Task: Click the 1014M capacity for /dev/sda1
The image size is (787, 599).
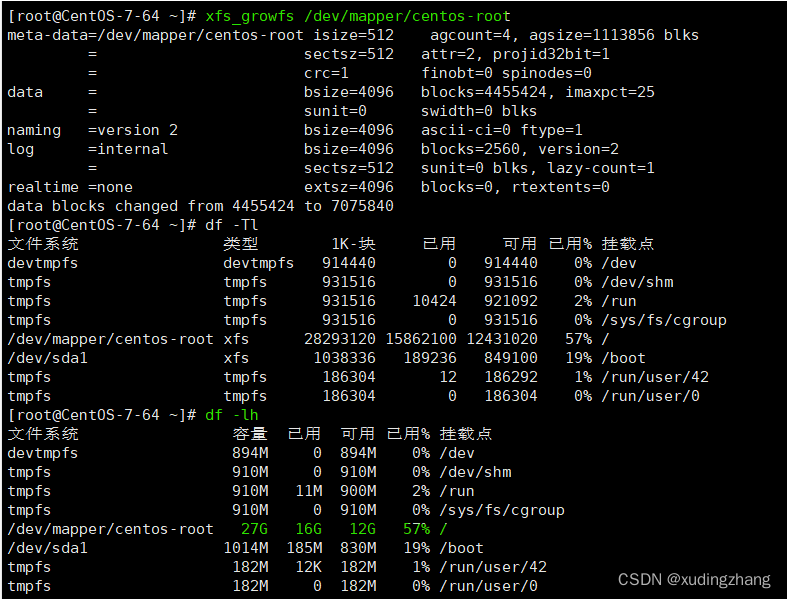Action: [x=245, y=548]
